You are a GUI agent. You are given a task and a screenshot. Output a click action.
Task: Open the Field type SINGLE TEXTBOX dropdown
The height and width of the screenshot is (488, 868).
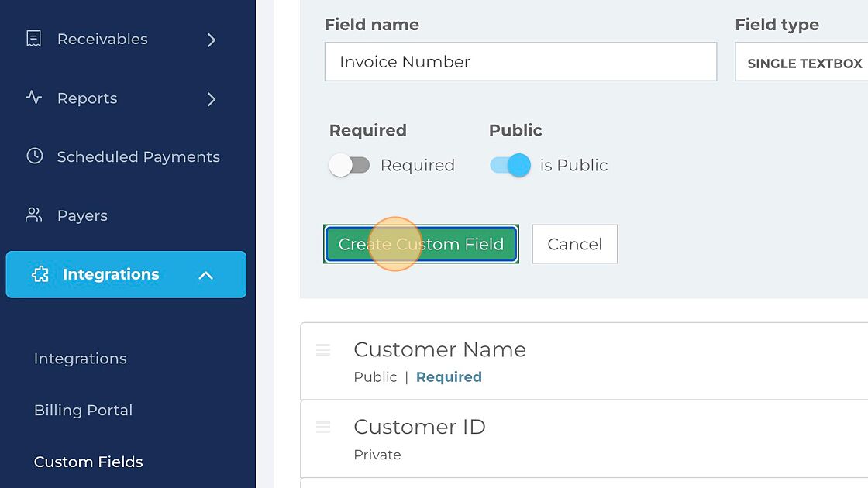801,62
